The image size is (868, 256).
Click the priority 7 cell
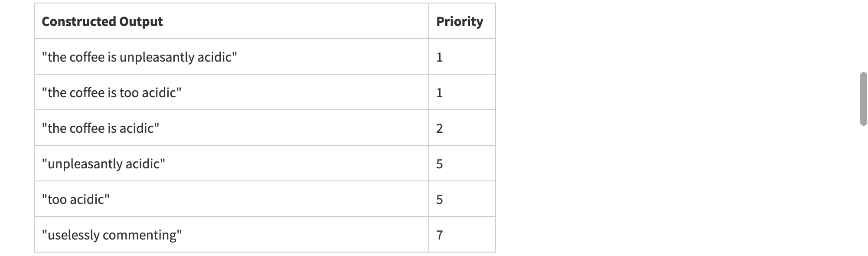440,235
